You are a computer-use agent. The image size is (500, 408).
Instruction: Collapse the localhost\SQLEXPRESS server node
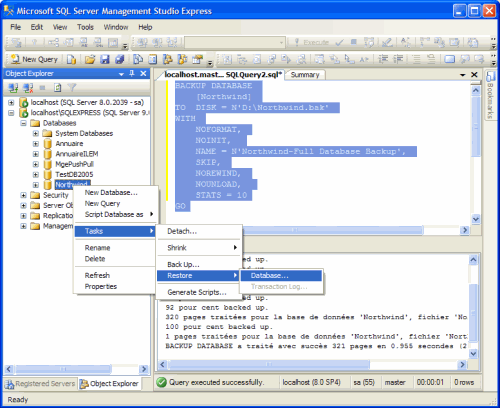coord(11,113)
